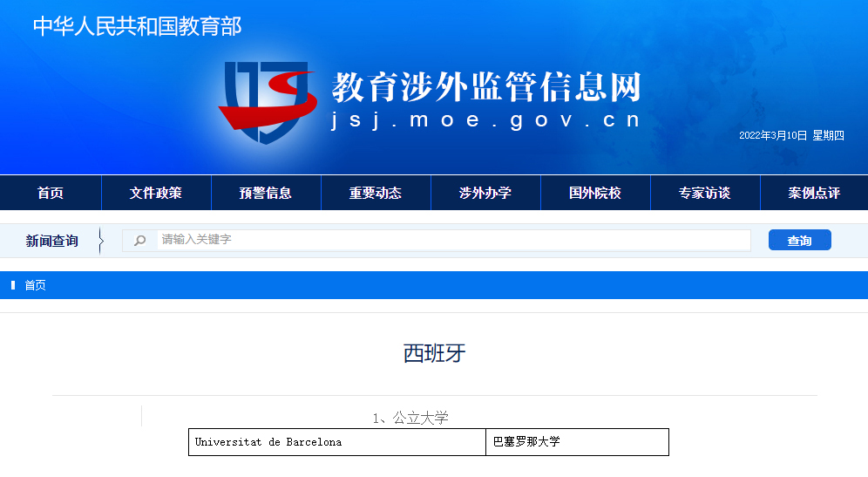Click the shield logo of the site
The image size is (868, 477).
pos(268,103)
